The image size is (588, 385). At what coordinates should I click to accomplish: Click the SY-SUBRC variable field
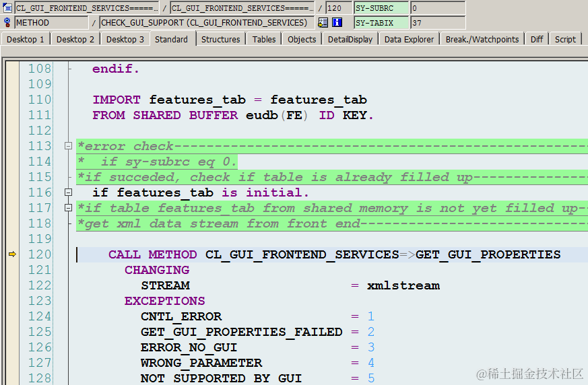point(381,8)
